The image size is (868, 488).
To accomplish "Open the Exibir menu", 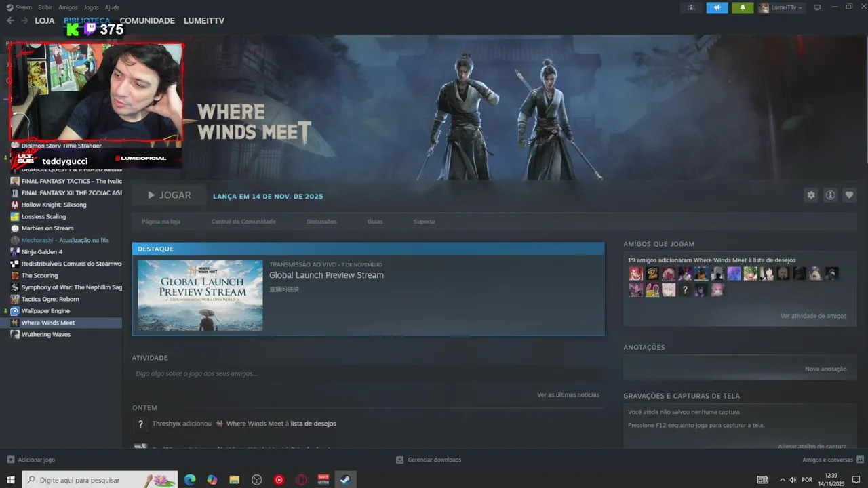I will [x=45, y=7].
